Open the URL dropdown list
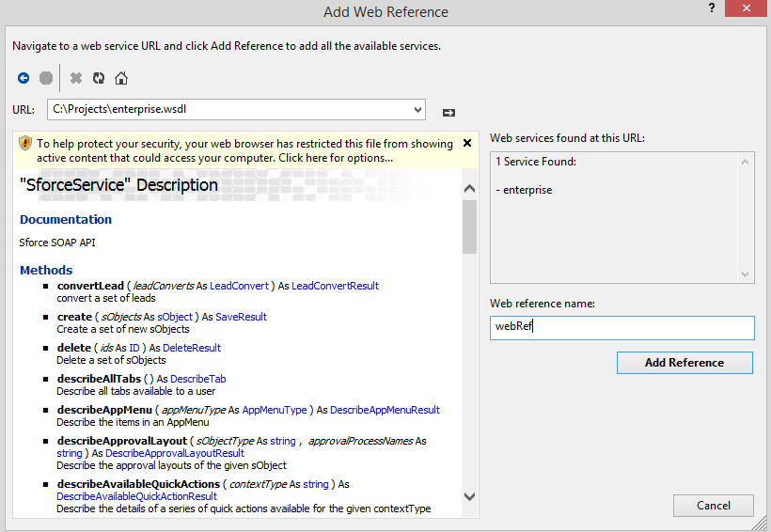Screen dimensions: 771x532 [417, 109]
